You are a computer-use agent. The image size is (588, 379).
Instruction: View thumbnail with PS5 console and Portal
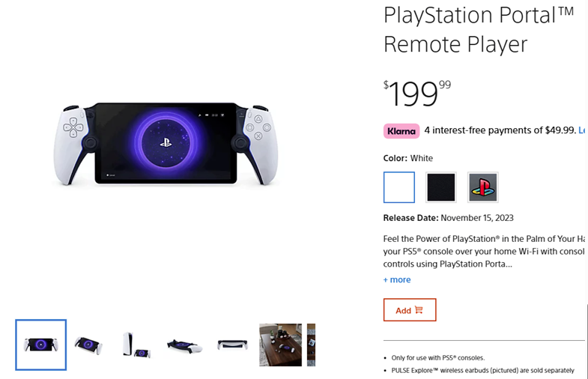pos(136,345)
